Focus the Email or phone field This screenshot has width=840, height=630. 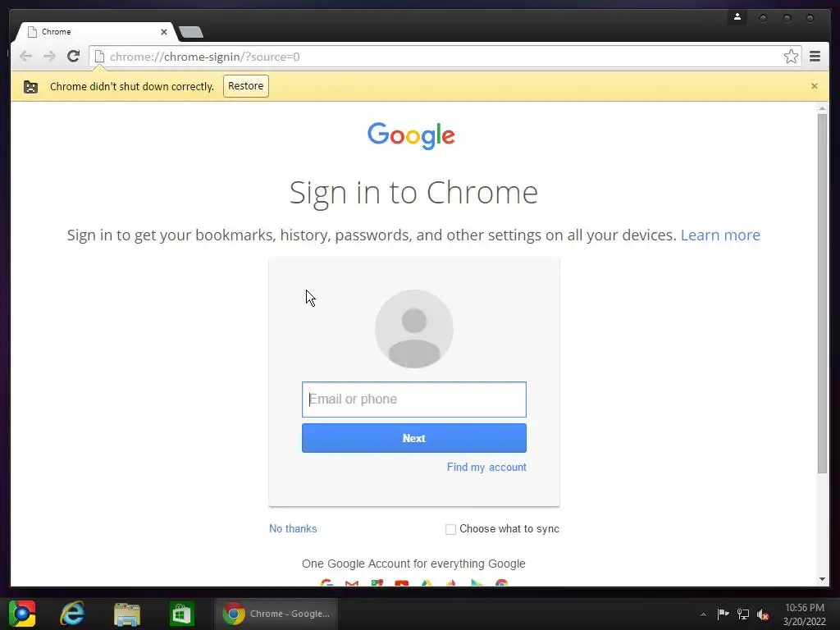coord(414,399)
